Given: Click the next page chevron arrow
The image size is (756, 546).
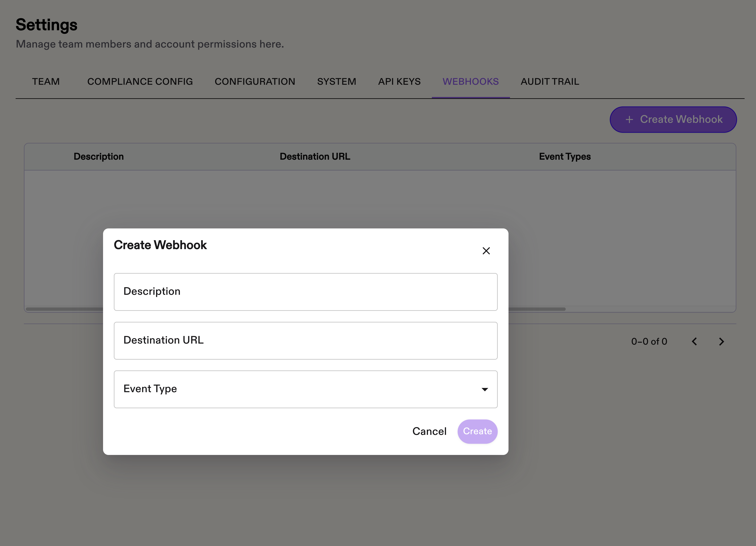Looking at the screenshot, I should click(x=721, y=341).
